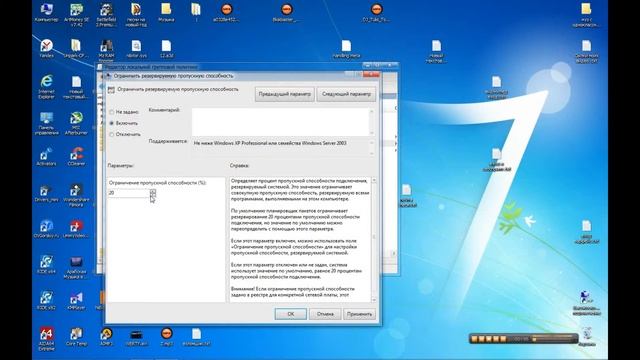Click the bandwidth limit percentage field

click(x=129, y=193)
